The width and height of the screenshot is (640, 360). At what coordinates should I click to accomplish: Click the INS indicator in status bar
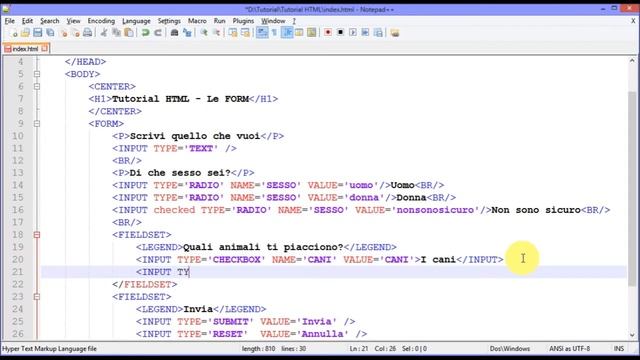(619, 349)
